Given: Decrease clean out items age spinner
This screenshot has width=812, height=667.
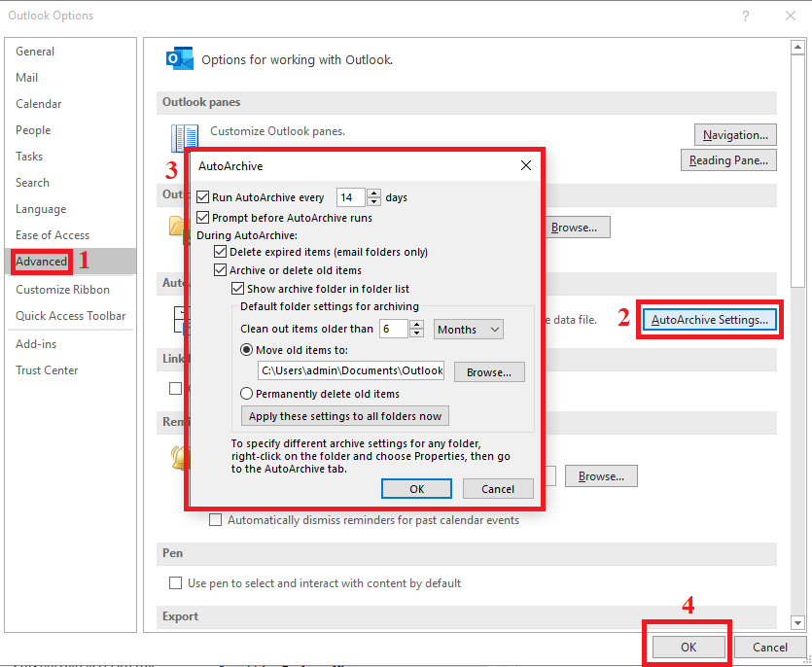Looking at the screenshot, I should click(417, 334).
